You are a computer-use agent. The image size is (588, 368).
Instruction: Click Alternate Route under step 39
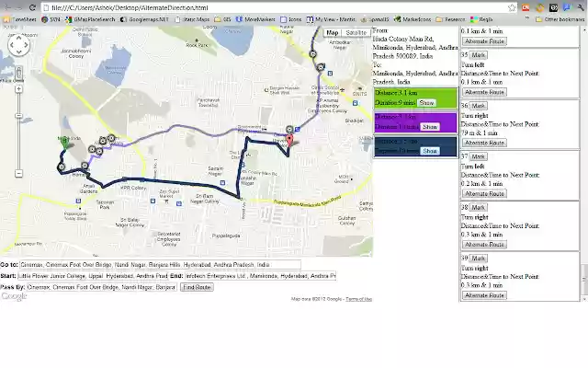pyautogui.click(x=484, y=295)
